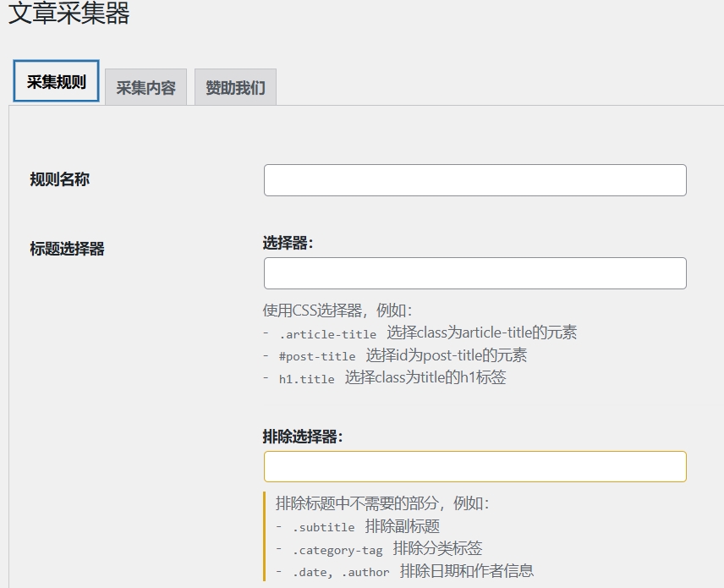Click the #post-title example code

coord(317,356)
